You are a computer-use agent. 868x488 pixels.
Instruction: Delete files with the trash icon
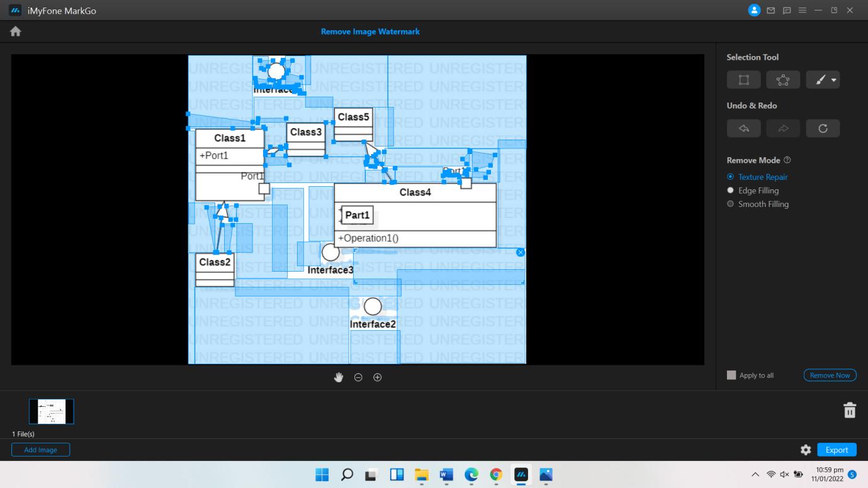point(850,410)
